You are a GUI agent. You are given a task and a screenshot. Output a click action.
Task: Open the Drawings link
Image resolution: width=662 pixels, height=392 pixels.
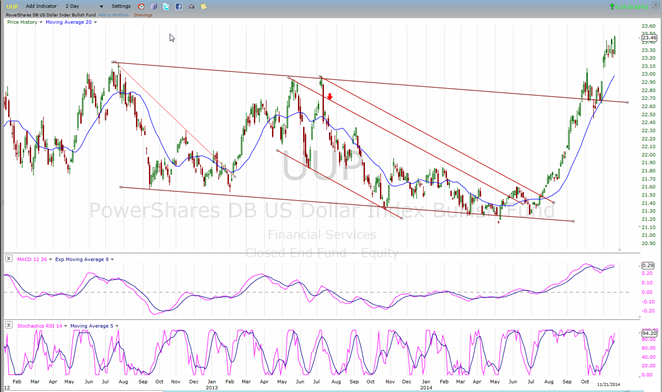pos(143,15)
